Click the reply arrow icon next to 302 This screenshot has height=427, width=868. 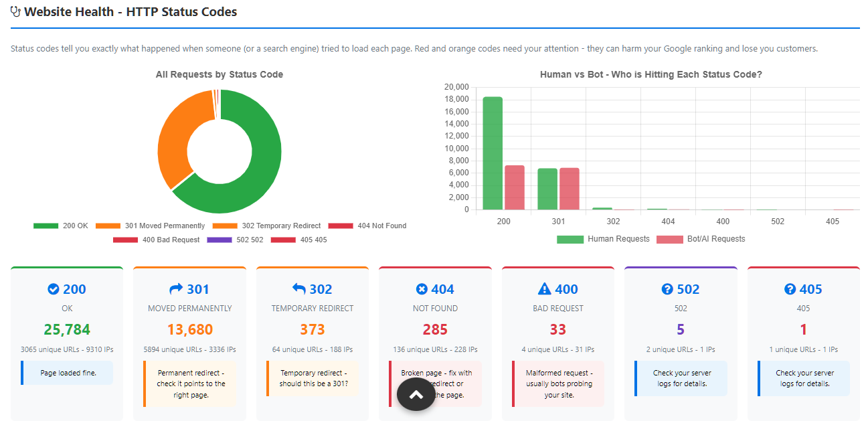[x=299, y=289]
